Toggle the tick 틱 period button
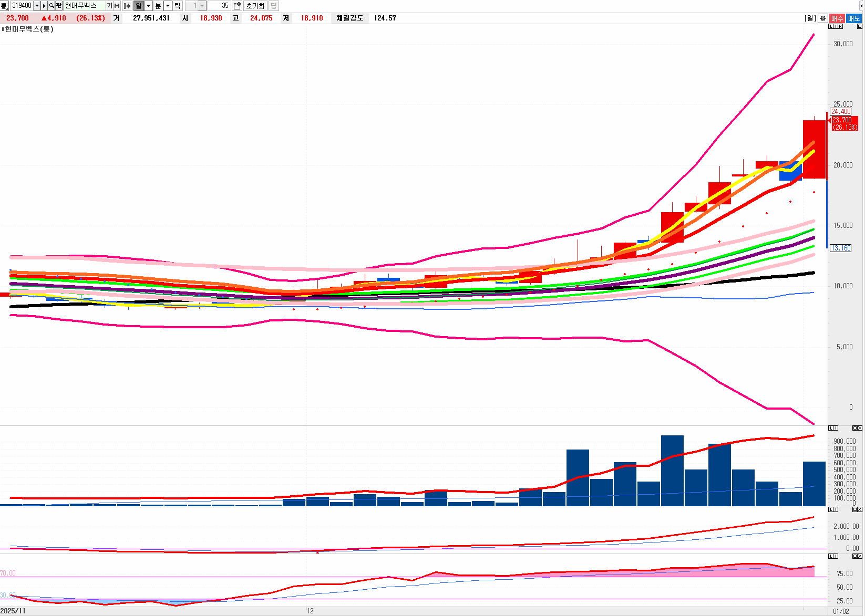Screen dimensions: 865x616 [x=177, y=6]
